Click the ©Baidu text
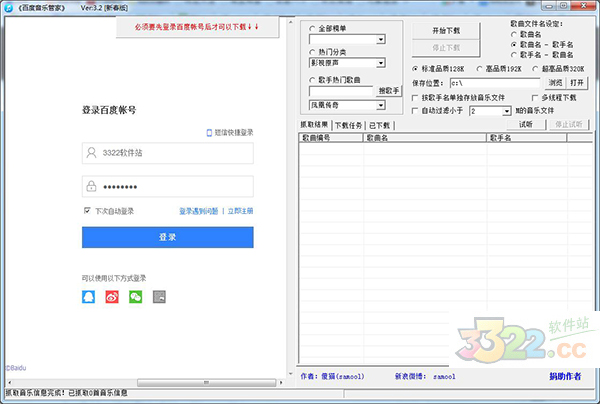Screen dimensions: 600x404 tap(16, 368)
